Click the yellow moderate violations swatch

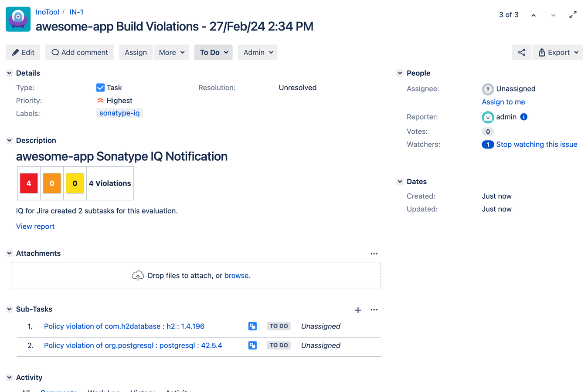[75, 183]
